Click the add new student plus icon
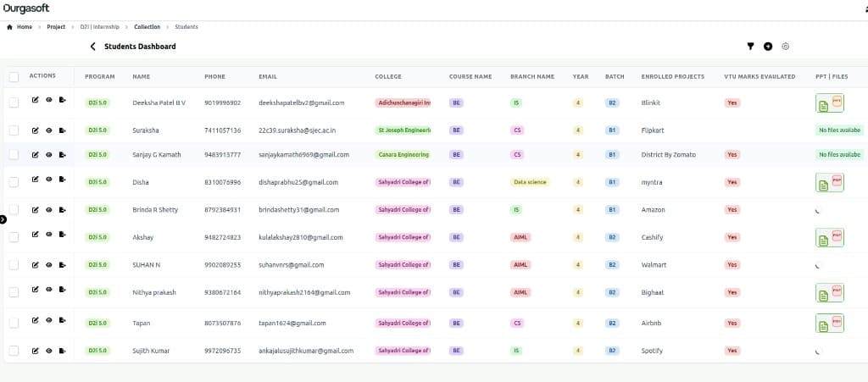The width and height of the screenshot is (868, 382). (768, 47)
